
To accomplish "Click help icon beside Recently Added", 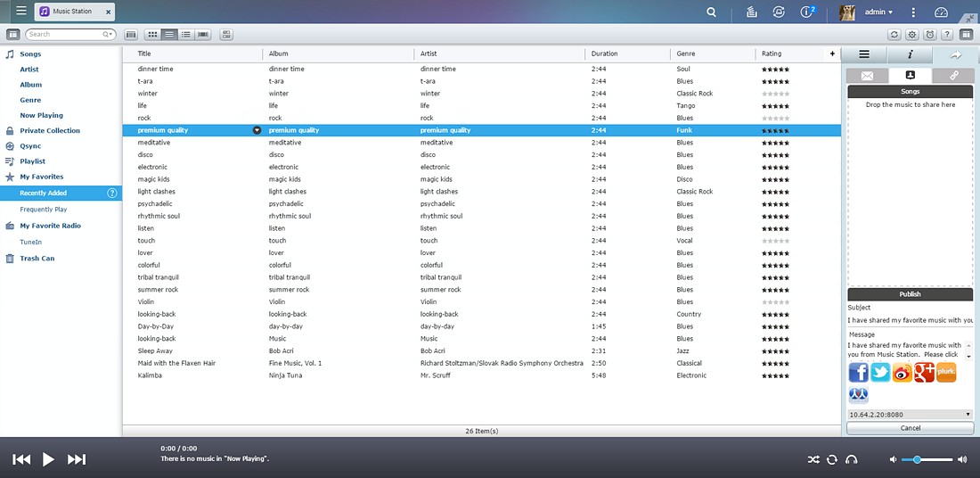I will point(112,193).
